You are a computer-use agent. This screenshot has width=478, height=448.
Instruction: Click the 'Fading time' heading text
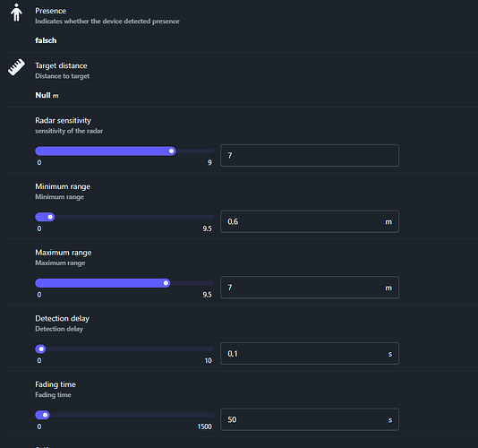coord(55,384)
